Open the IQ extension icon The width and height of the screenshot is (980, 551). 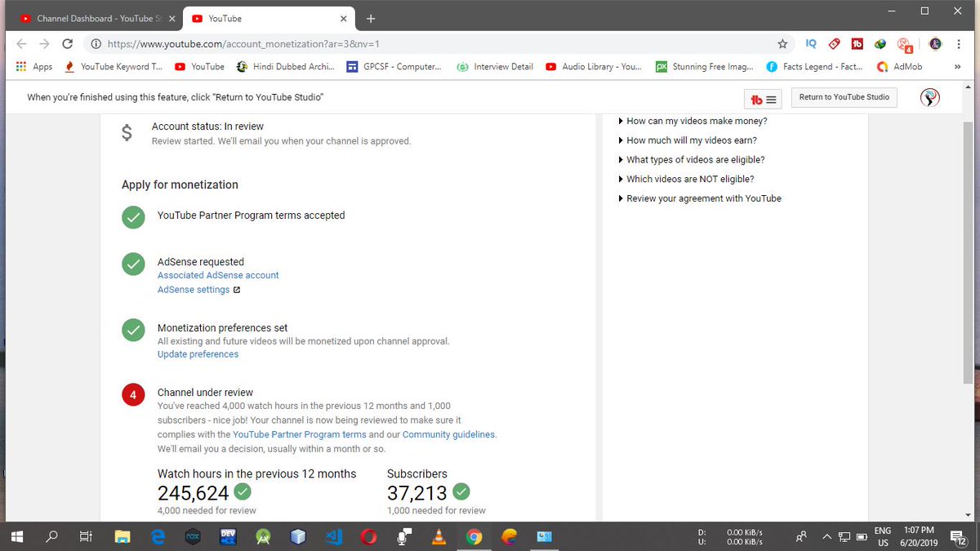point(811,44)
